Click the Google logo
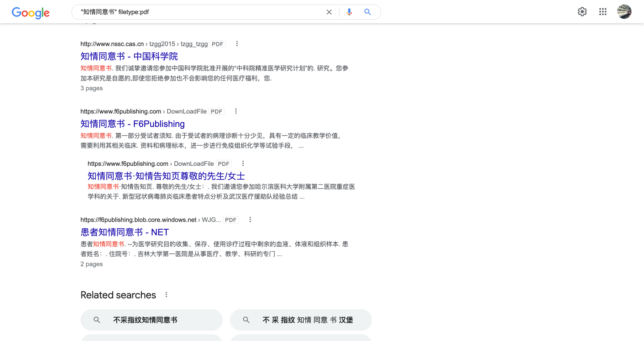The image size is (644, 341). coord(30,13)
